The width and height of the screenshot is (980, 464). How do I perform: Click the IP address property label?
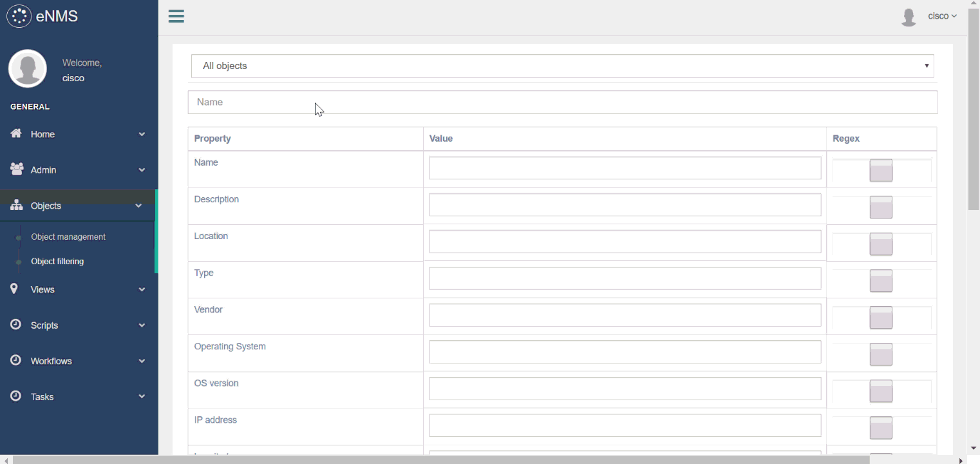tap(216, 420)
